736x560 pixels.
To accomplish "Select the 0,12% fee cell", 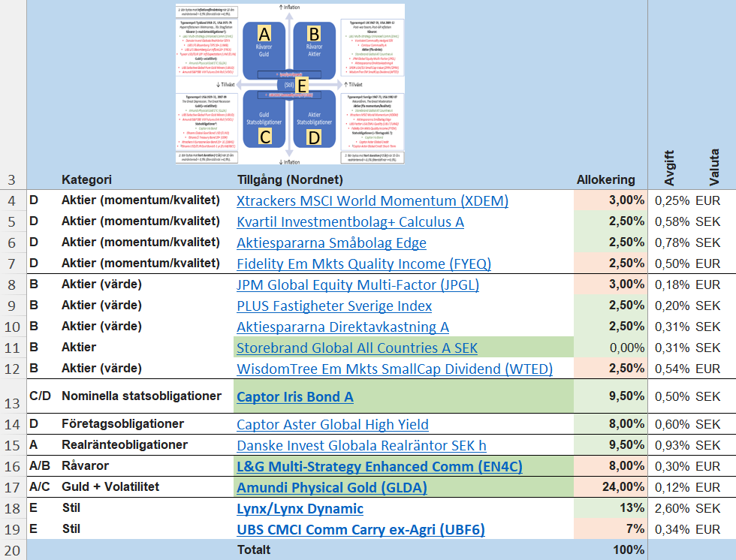I will pyautogui.click(x=672, y=488).
